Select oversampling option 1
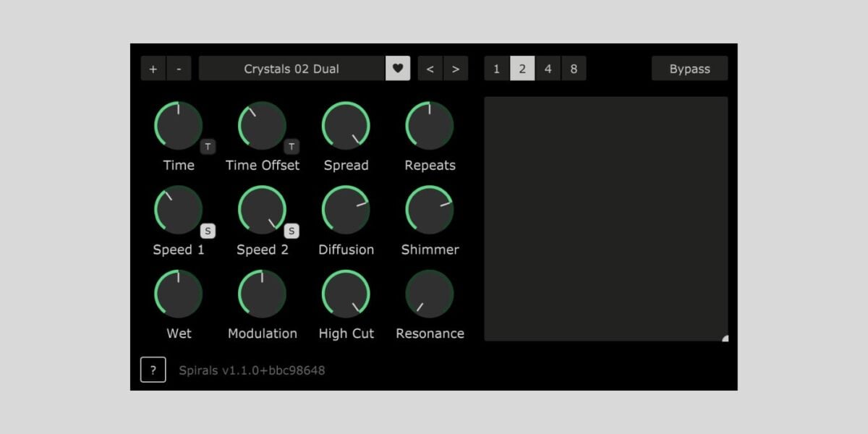This screenshot has height=434, width=868. pos(496,68)
